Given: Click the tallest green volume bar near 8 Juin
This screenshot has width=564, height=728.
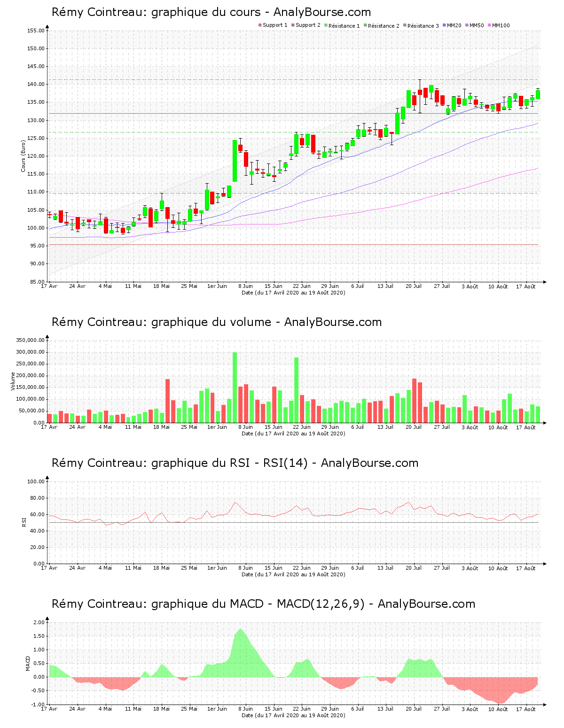Looking at the screenshot, I should [x=235, y=387].
